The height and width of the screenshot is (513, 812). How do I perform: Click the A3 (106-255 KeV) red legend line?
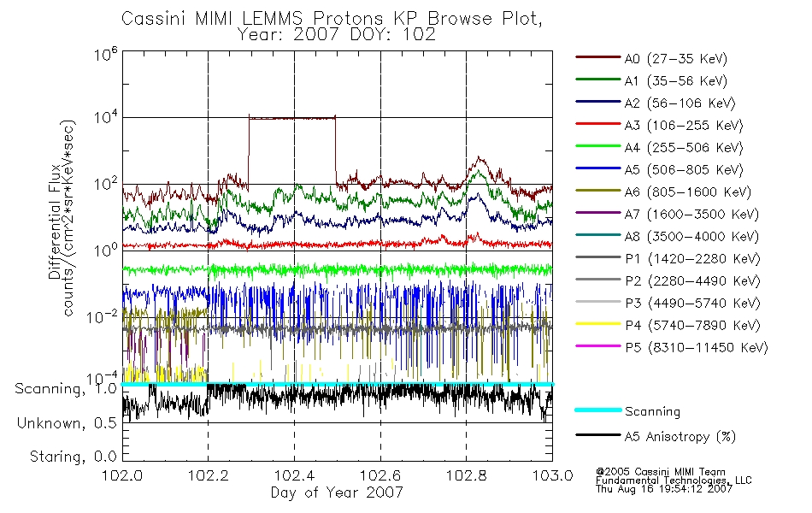[x=598, y=124]
